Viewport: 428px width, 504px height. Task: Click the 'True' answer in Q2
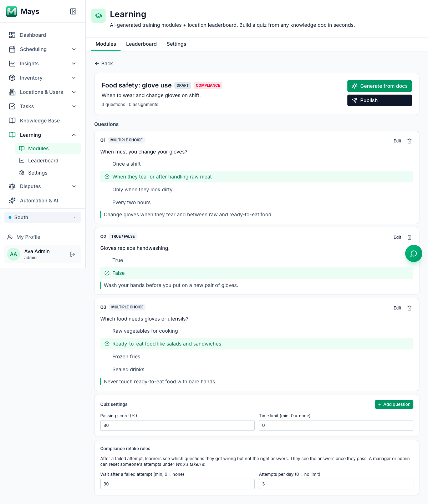(257, 260)
